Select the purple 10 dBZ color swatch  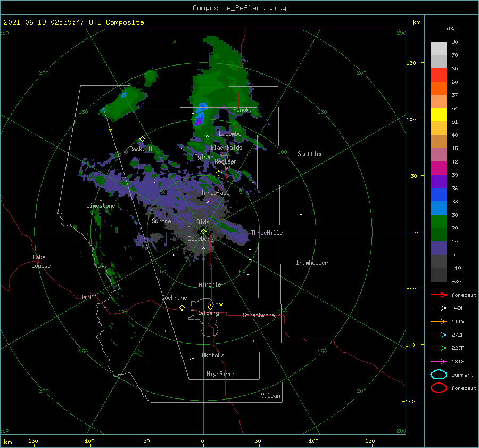pos(439,248)
